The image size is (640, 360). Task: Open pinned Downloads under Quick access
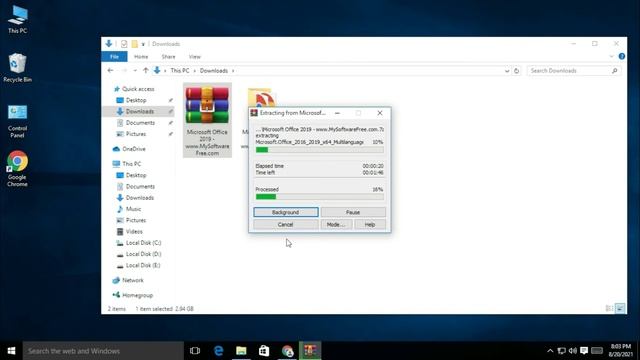coord(140,111)
